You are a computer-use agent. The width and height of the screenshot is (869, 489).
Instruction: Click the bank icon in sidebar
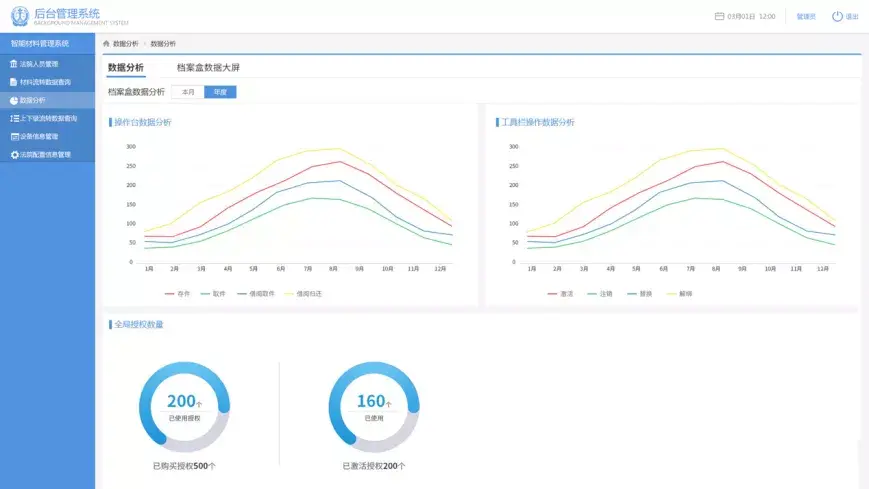pos(13,64)
